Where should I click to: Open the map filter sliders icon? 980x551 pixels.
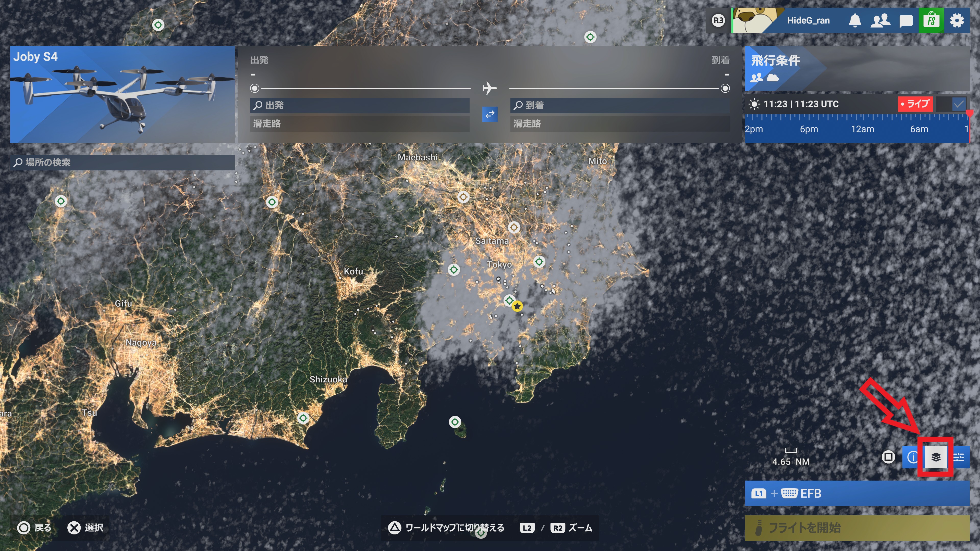coord(959,457)
